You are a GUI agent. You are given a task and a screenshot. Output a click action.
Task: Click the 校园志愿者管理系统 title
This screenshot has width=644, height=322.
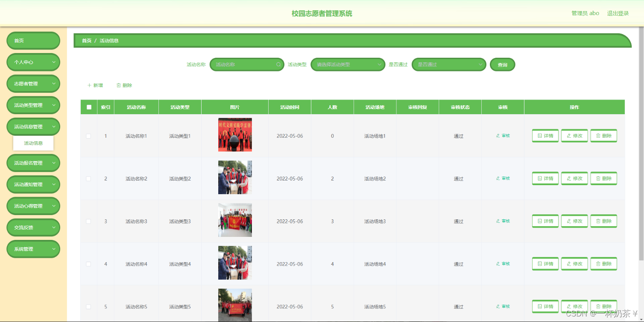(322, 14)
